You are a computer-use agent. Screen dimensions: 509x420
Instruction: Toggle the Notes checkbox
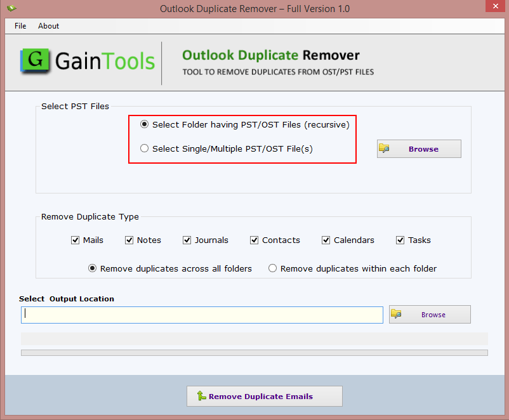[x=129, y=240]
